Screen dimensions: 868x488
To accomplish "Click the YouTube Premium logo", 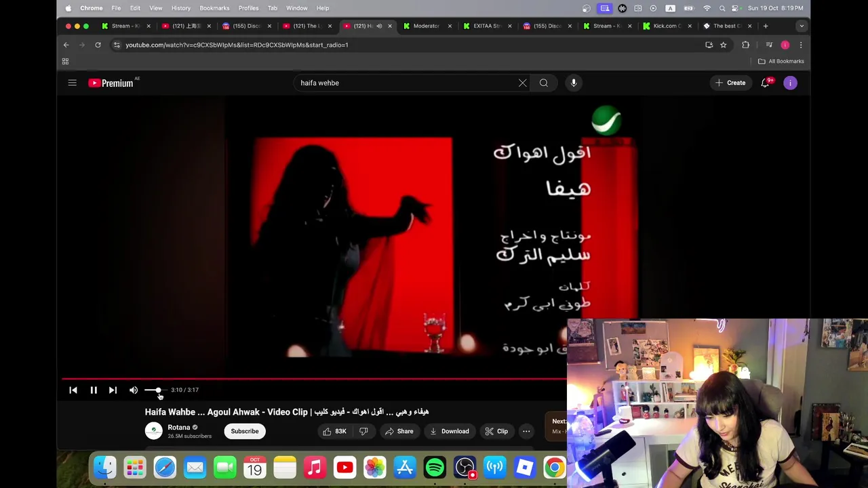I will tap(111, 83).
